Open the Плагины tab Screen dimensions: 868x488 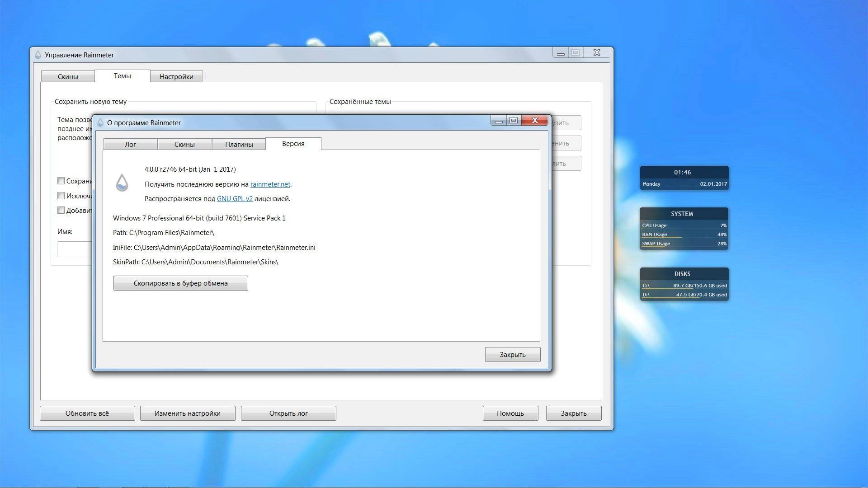point(239,144)
